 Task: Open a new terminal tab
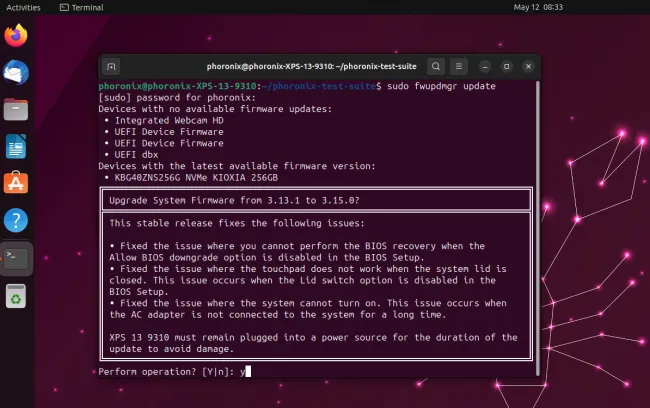(x=111, y=66)
